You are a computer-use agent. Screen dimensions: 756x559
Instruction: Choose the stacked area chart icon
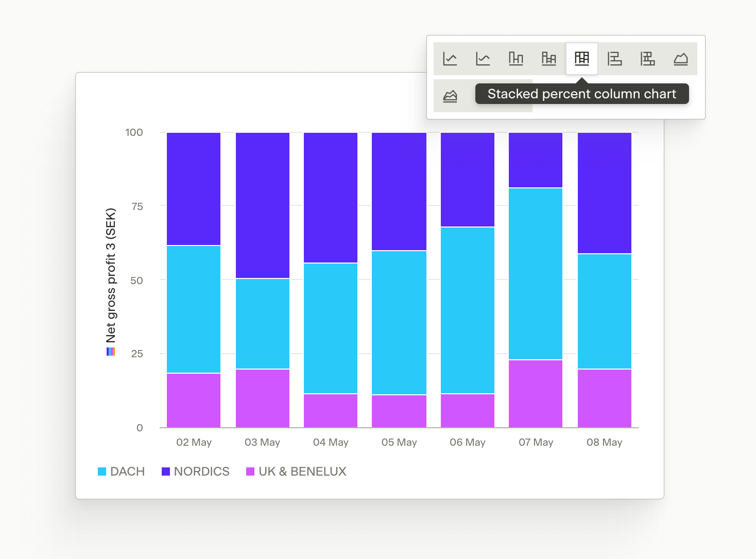[450, 96]
